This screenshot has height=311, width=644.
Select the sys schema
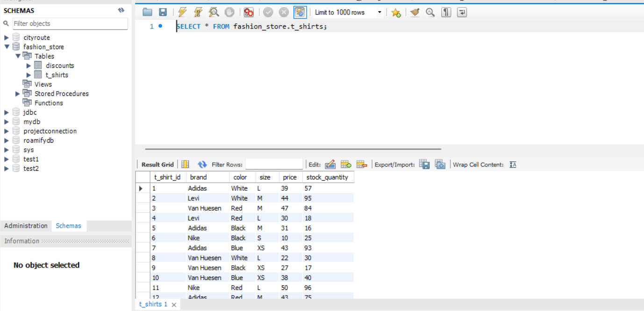[29, 150]
